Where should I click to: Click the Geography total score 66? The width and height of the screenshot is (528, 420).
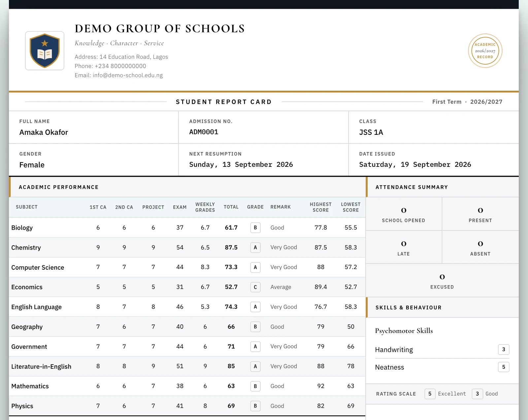coord(231,327)
